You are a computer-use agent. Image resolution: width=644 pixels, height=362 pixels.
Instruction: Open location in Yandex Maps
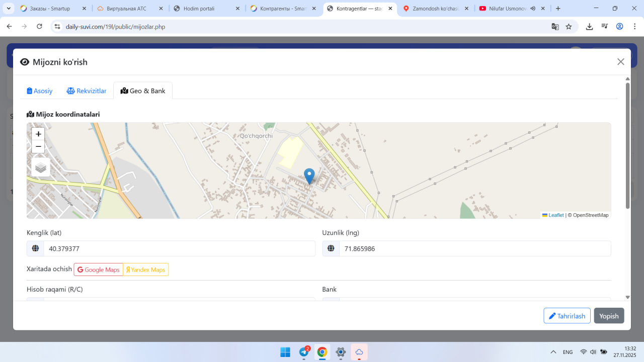point(146,269)
